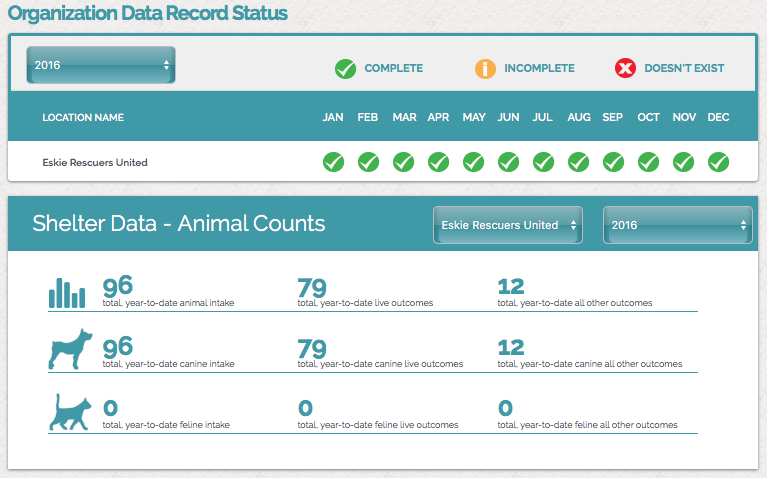Screen dimensions: 767x478
Task: Click the JUL complete checkmark for Eskie Rescuers
Action: (x=543, y=162)
